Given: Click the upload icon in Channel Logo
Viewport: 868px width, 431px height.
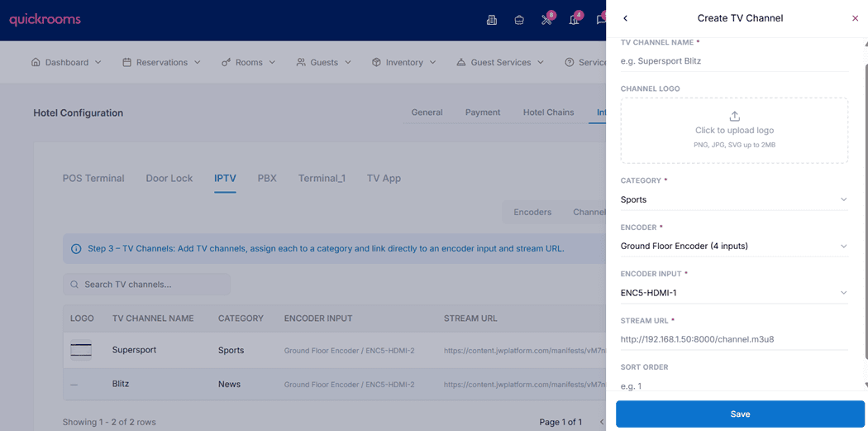Looking at the screenshot, I should (735, 117).
